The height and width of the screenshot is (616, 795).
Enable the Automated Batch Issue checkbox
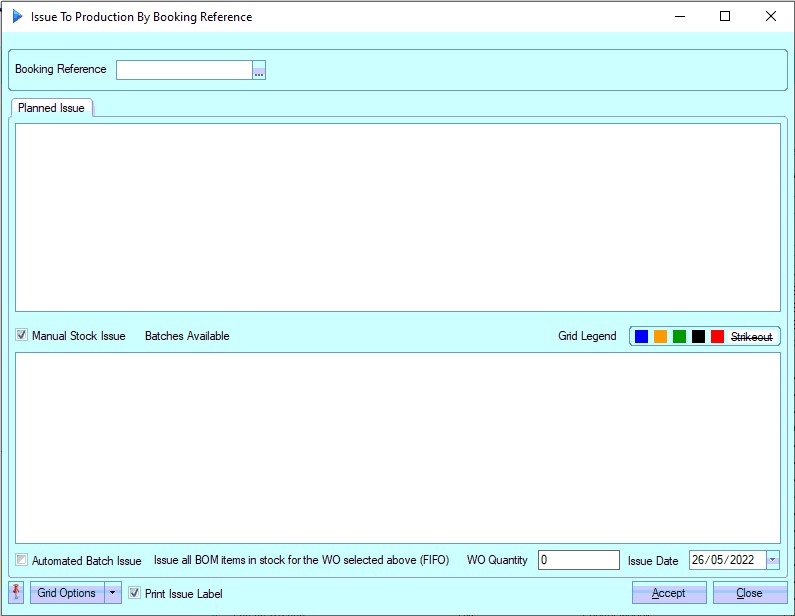point(22,560)
